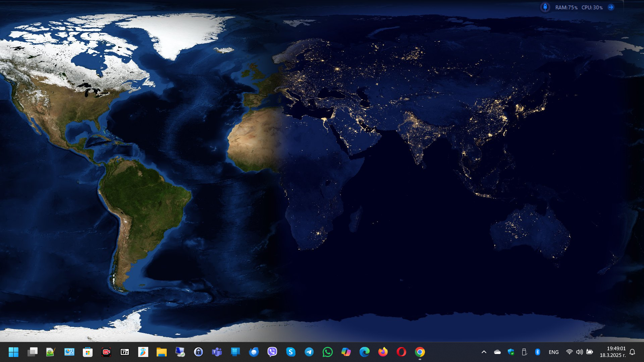
Task: Open the blue monitor app next to Teams
Action: (235, 352)
